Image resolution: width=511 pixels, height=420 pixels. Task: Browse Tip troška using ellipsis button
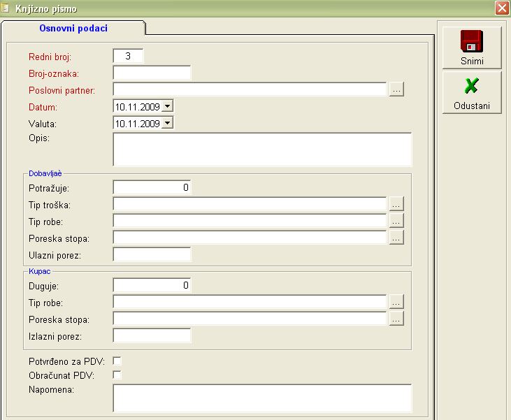[x=396, y=204]
